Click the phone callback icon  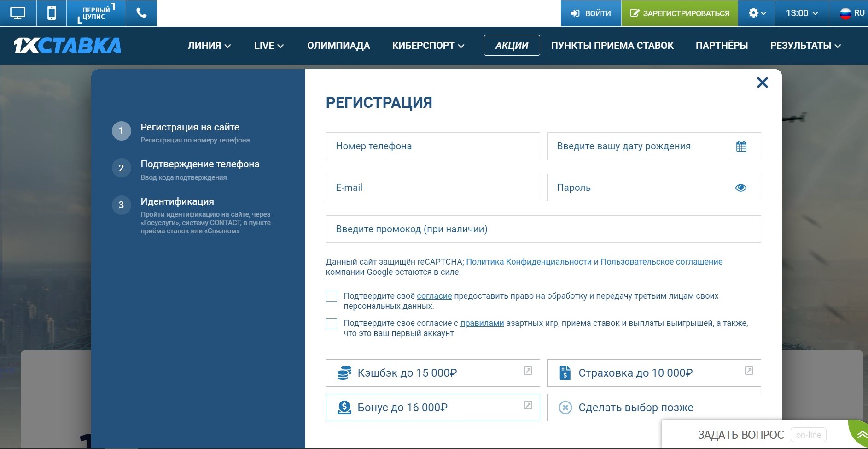[x=141, y=13]
